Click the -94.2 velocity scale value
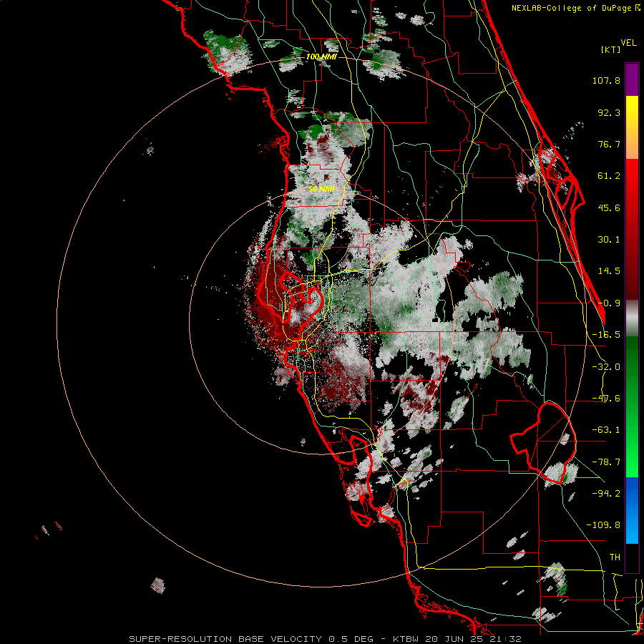 606,493
